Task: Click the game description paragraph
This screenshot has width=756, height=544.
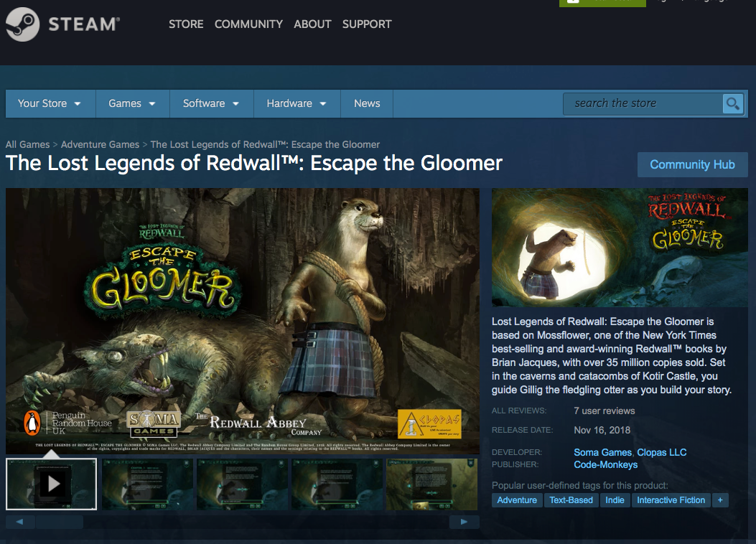Action: point(612,355)
